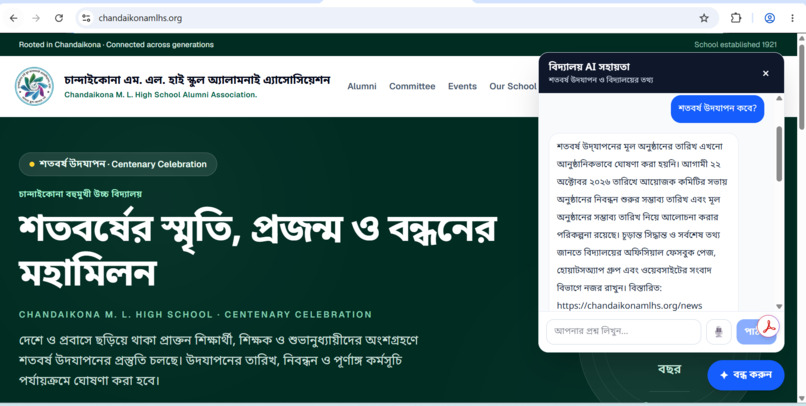Click the large Bengali hero headline
806x406 pixels.
point(258,250)
